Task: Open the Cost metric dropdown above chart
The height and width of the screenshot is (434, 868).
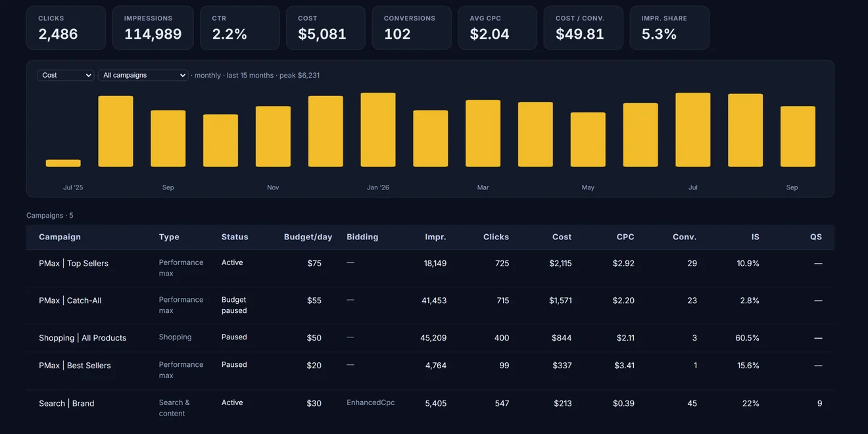Action: pos(66,75)
